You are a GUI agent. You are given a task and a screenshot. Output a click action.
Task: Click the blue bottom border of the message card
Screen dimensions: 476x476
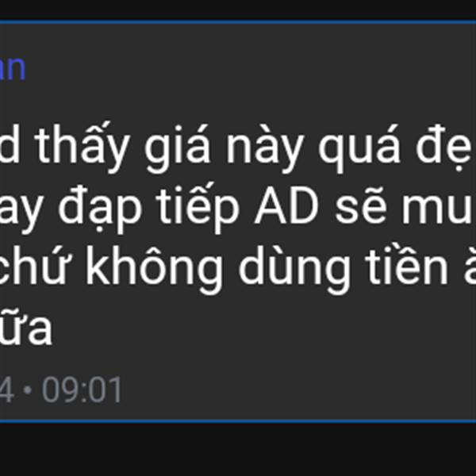coord(238,421)
